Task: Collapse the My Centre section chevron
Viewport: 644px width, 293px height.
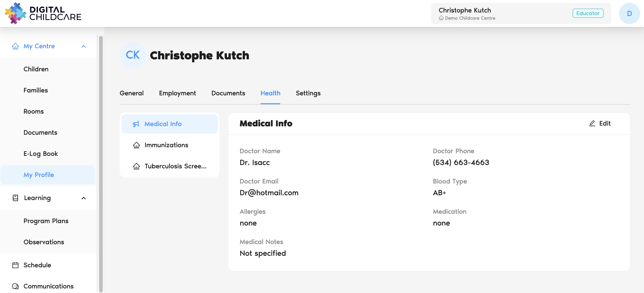Action: (x=83, y=46)
